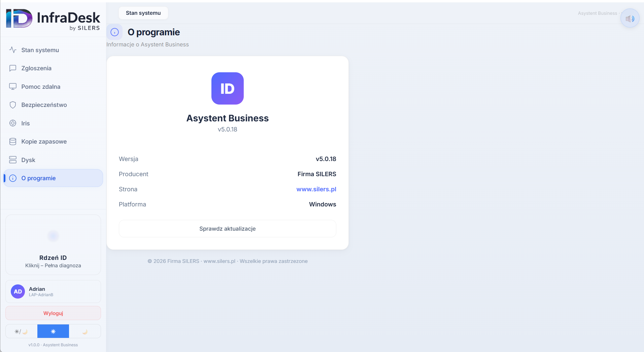Screen dimensions: 644x352
Task: Click the speaker sound icon
Action: pyautogui.click(x=630, y=18)
